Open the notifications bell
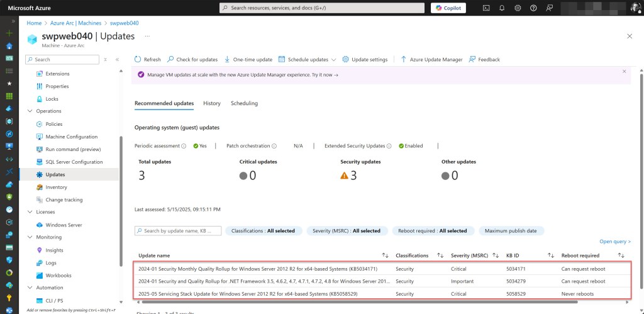The height and width of the screenshot is (314, 644). (502, 8)
